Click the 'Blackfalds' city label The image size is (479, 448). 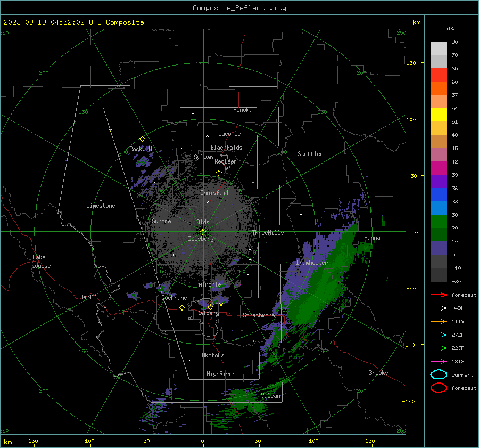pyautogui.click(x=226, y=148)
